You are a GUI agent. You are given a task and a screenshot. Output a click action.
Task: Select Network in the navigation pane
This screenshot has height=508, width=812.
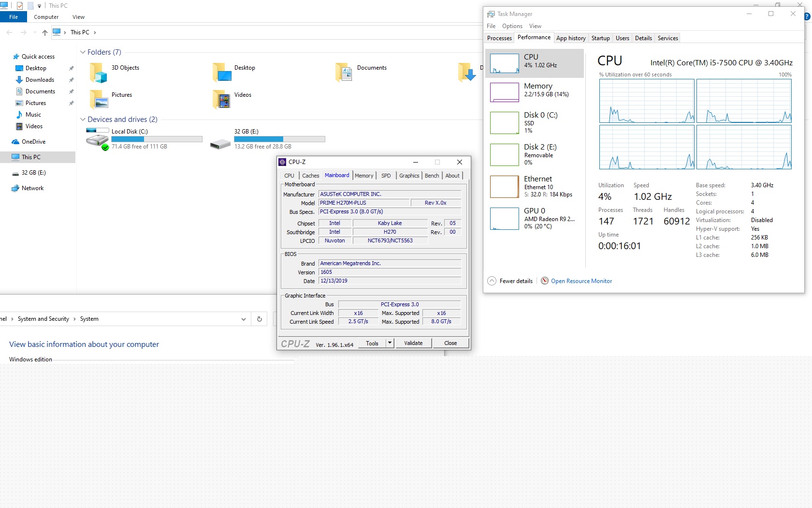coord(32,188)
